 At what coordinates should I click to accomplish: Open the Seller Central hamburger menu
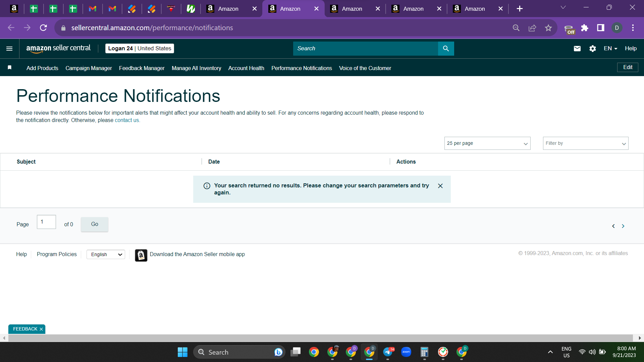pos(9,49)
